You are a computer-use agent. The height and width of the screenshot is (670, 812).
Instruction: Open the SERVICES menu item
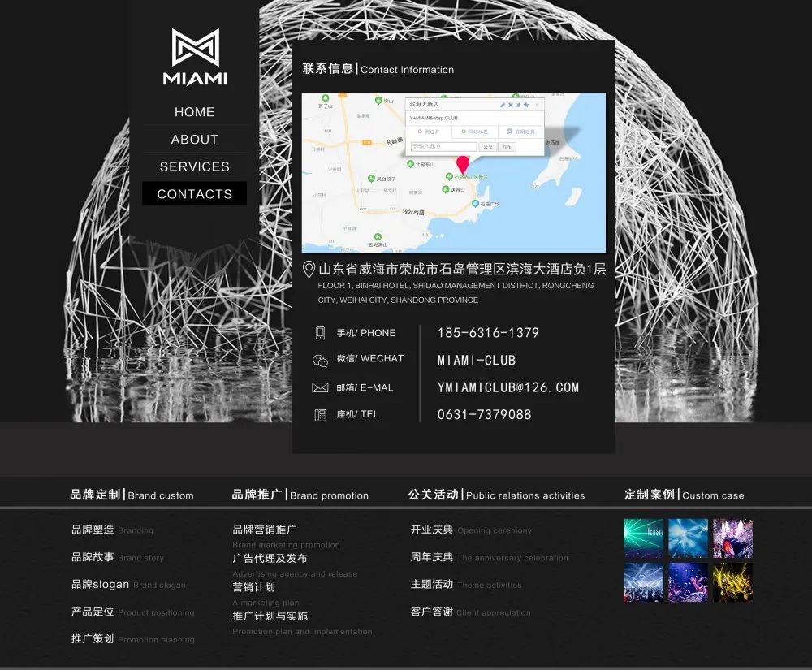(195, 166)
